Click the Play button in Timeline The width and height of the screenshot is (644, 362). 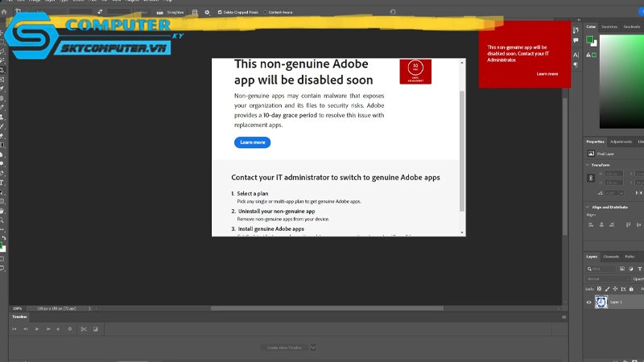coord(36,329)
